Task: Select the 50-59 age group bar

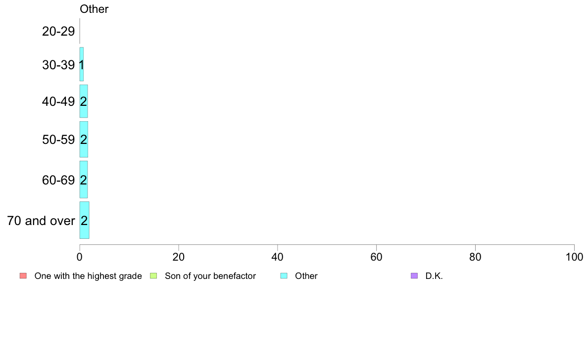Action: click(84, 139)
